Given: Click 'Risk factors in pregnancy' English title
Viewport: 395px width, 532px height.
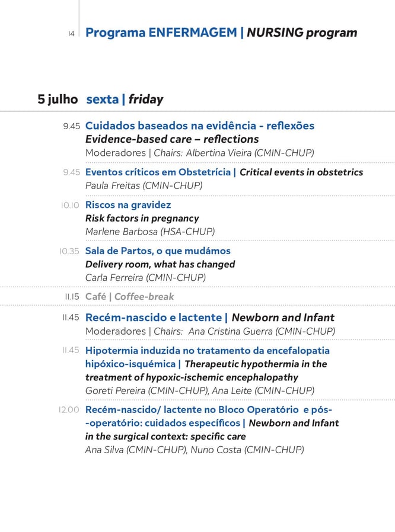Looking at the screenshot, I should point(142,218).
